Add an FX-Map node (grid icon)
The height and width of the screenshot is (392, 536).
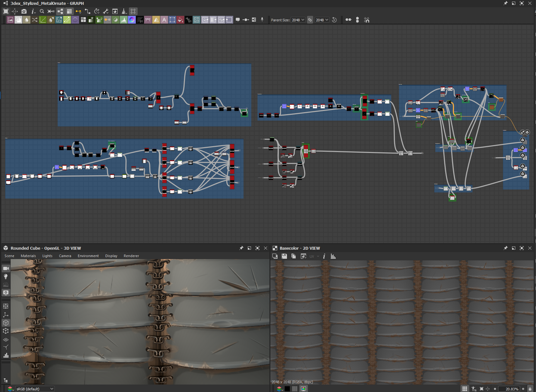[83, 20]
